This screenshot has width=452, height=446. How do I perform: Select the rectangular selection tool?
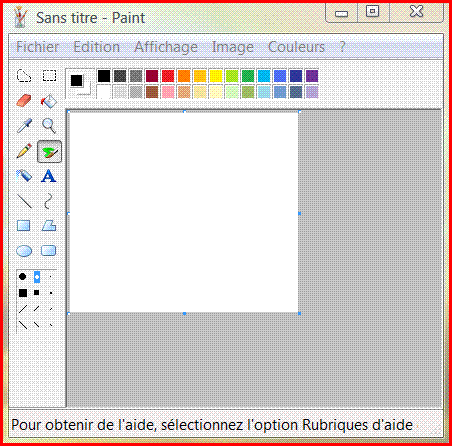(49, 76)
